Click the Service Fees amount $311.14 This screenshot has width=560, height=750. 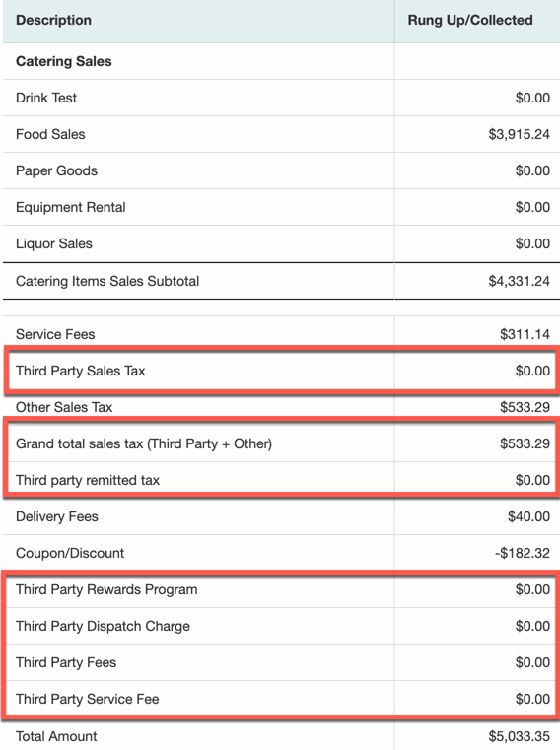coord(525,334)
